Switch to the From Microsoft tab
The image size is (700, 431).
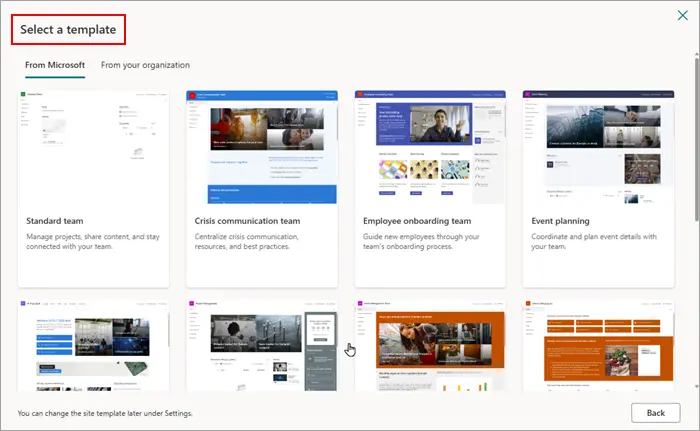55,65
